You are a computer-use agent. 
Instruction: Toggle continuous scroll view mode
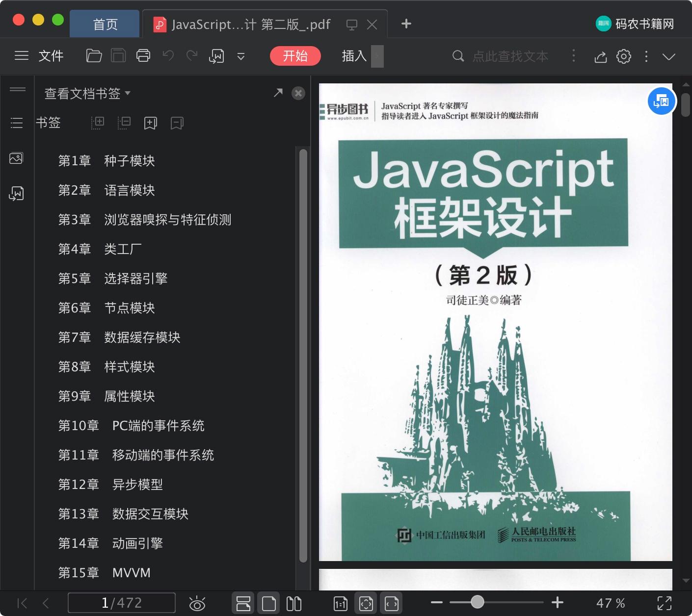coord(243,603)
